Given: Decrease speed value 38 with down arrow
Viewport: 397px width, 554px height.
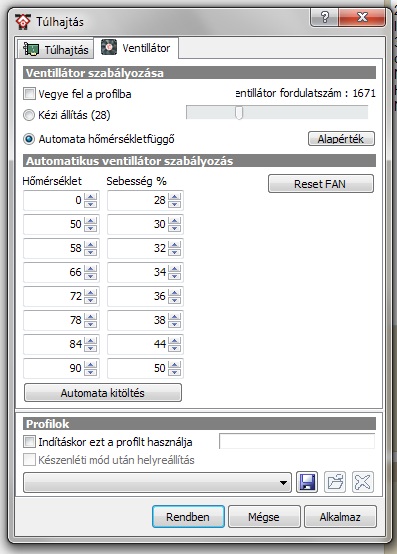Looking at the screenshot, I should (x=174, y=324).
